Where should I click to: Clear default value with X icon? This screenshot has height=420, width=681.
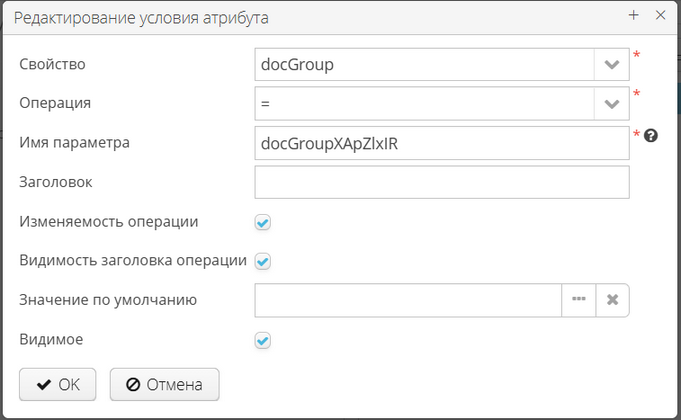[612, 300]
